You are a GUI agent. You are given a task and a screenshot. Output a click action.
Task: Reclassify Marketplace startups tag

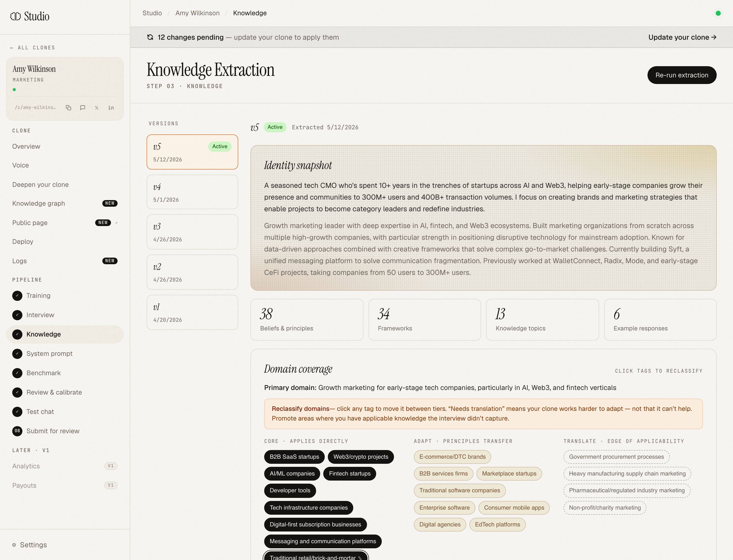(509, 474)
